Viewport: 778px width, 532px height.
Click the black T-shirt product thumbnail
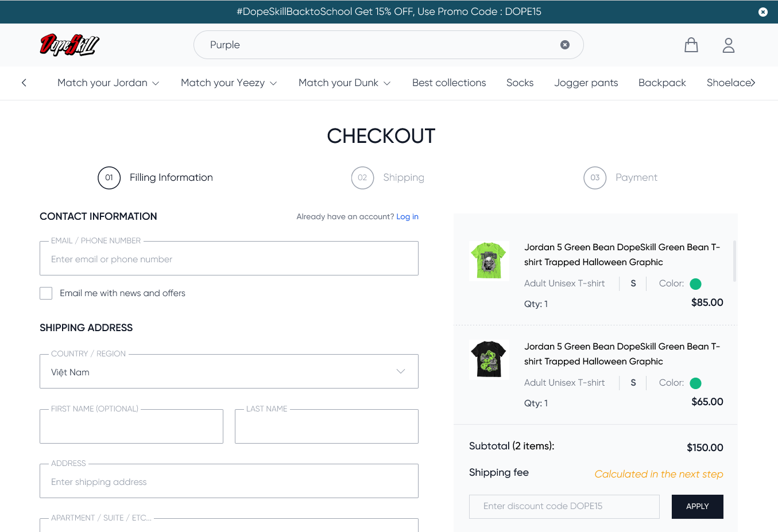click(x=489, y=359)
